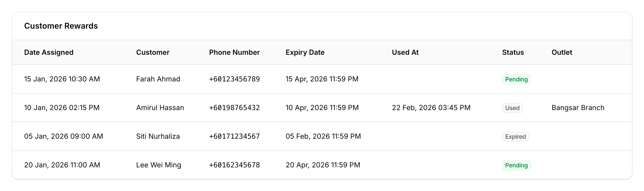Sort by the Status column header
This screenshot has width=644, height=191.
coord(513,52)
